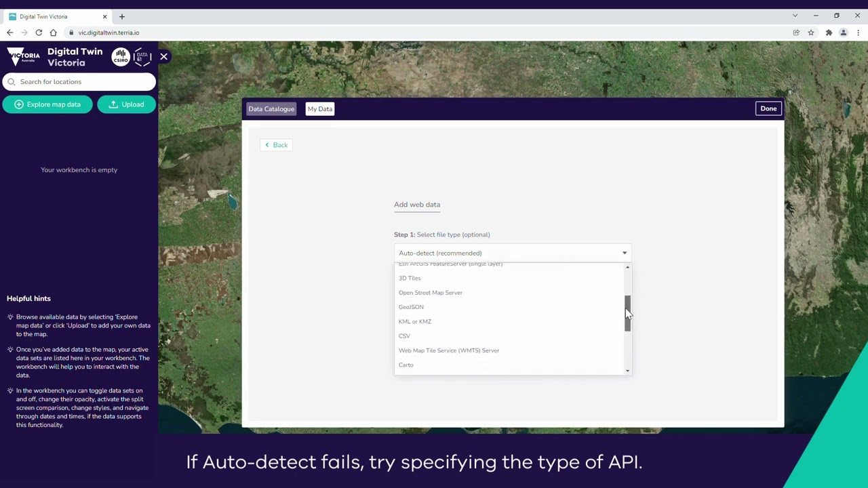The width and height of the screenshot is (868, 488).
Task: Select Carto option
Action: [406, 365]
